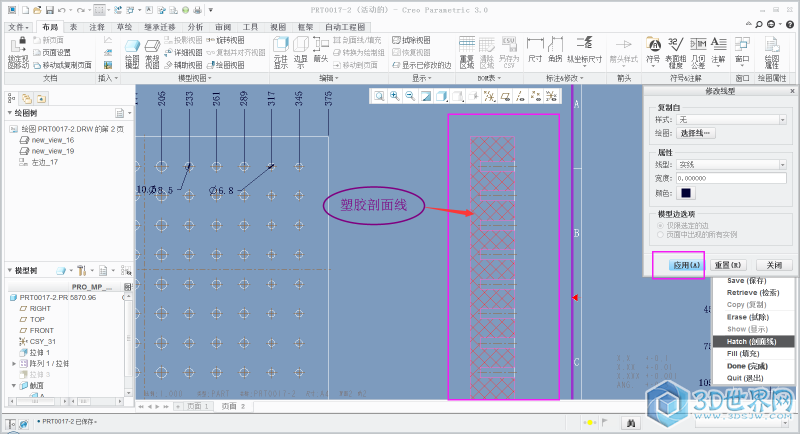This screenshot has height=434, width=800.
Task: Select new_view_16 in the drawing tree
Action: (x=47, y=140)
